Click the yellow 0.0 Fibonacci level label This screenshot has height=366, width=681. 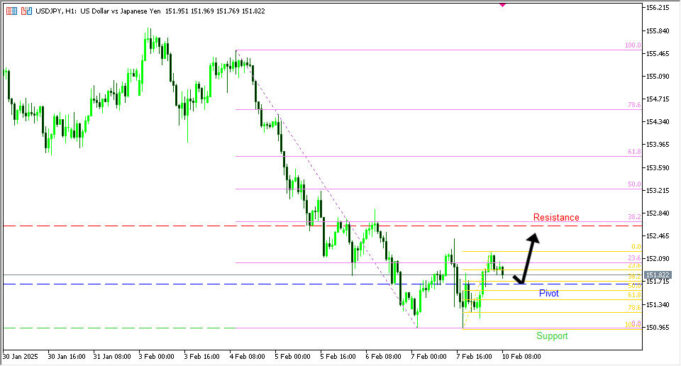(x=636, y=247)
